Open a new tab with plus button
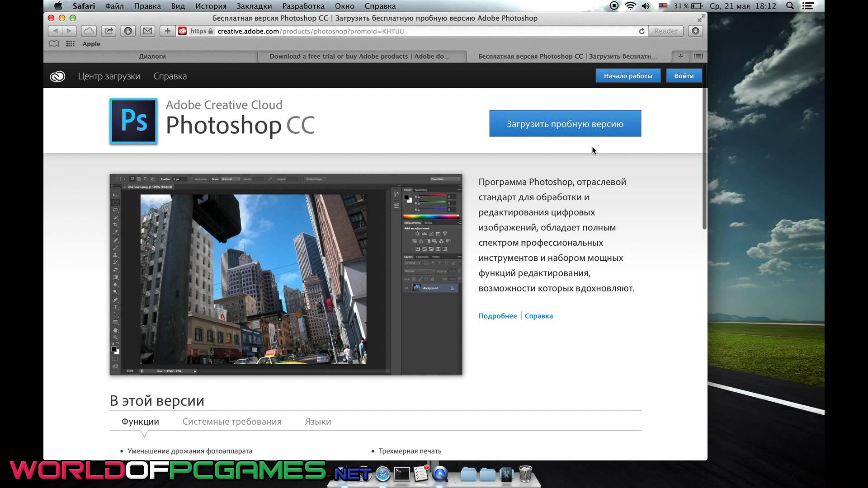 680,56
